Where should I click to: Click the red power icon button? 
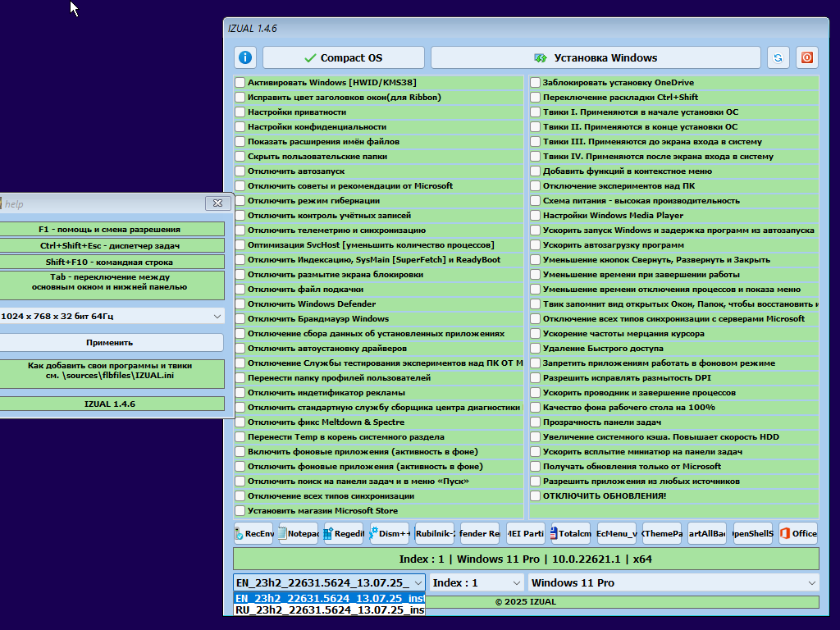tap(807, 57)
